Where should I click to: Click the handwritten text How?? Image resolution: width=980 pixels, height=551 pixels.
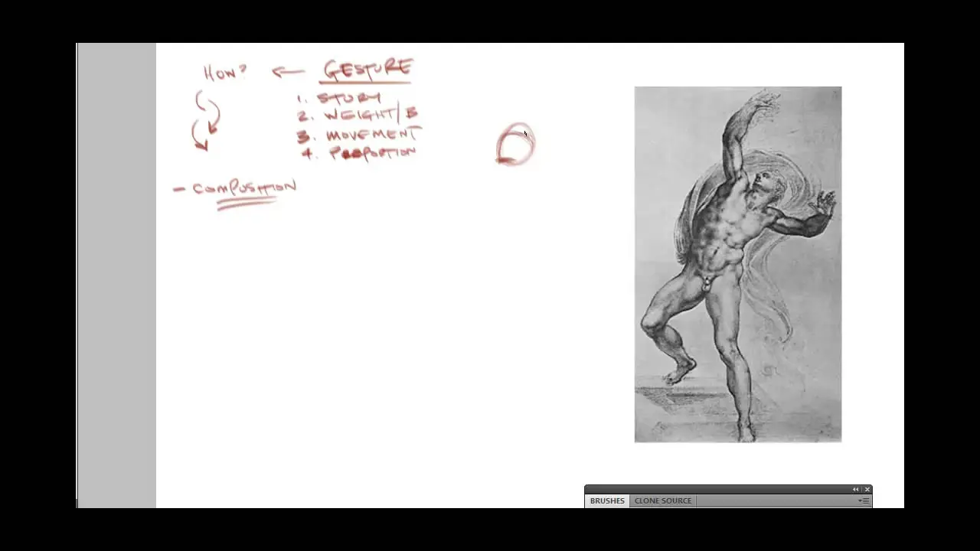[x=225, y=73]
